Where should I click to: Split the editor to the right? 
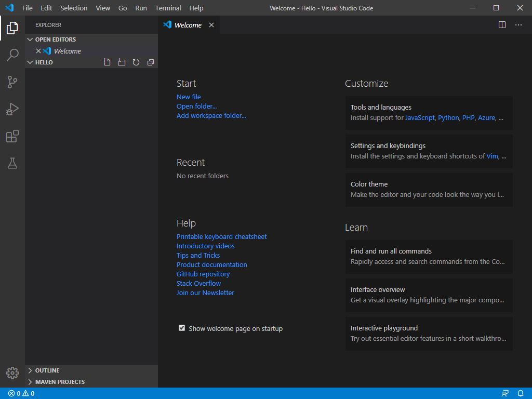click(x=502, y=25)
